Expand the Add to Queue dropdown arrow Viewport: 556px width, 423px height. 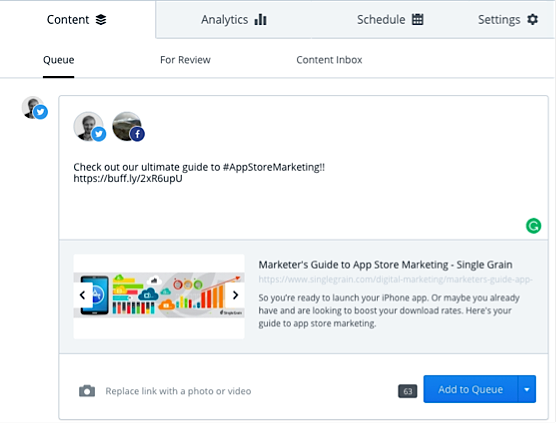pos(527,389)
